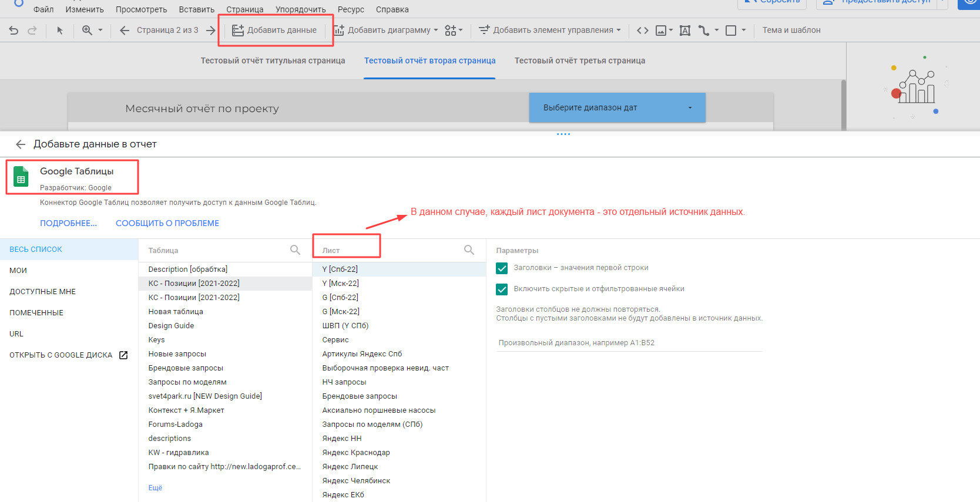Viewport: 980px width, 502px height.
Task: Select the rectangle shape tool
Action: coord(731,31)
